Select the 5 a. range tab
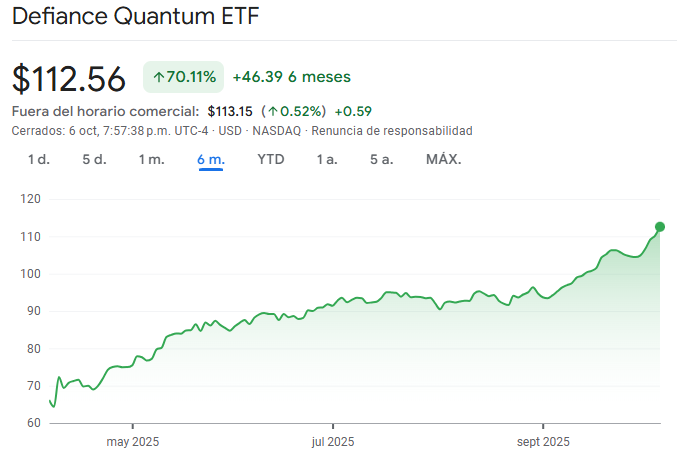The width and height of the screenshot is (677, 452). pyautogui.click(x=381, y=159)
